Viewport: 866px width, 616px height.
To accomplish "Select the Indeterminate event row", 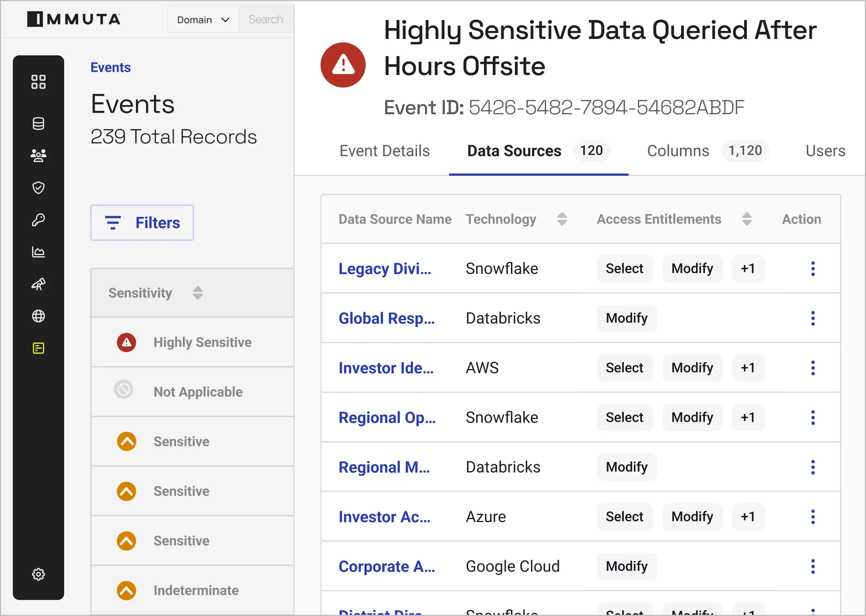I will tap(192, 590).
